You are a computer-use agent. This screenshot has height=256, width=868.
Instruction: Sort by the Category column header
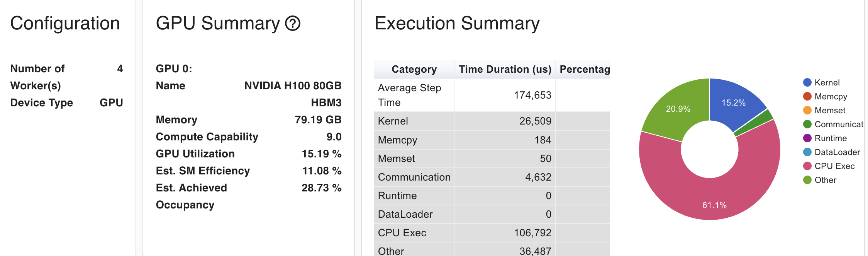point(414,69)
